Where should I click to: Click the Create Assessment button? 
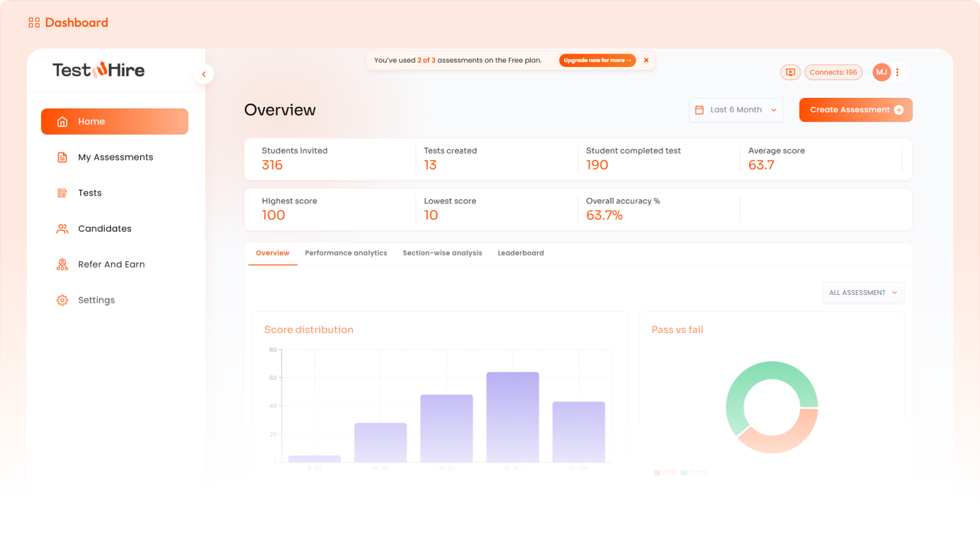[x=855, y=110]
